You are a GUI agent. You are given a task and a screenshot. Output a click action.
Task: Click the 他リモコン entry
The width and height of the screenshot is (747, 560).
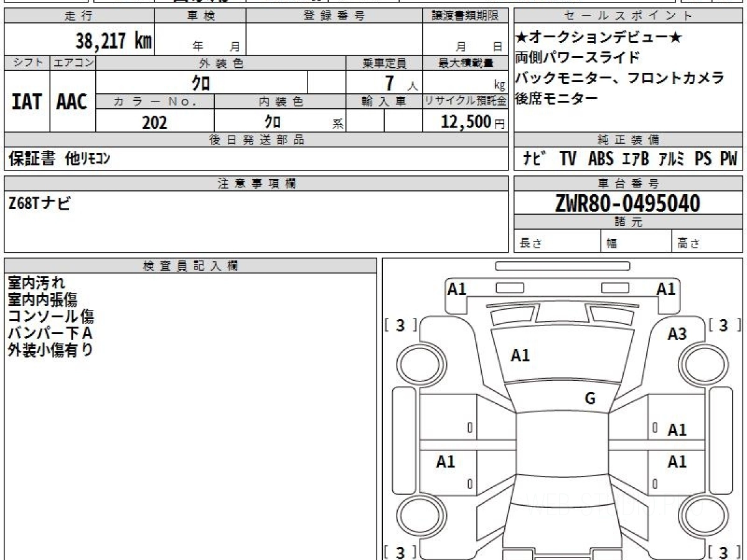pos(88,159)
